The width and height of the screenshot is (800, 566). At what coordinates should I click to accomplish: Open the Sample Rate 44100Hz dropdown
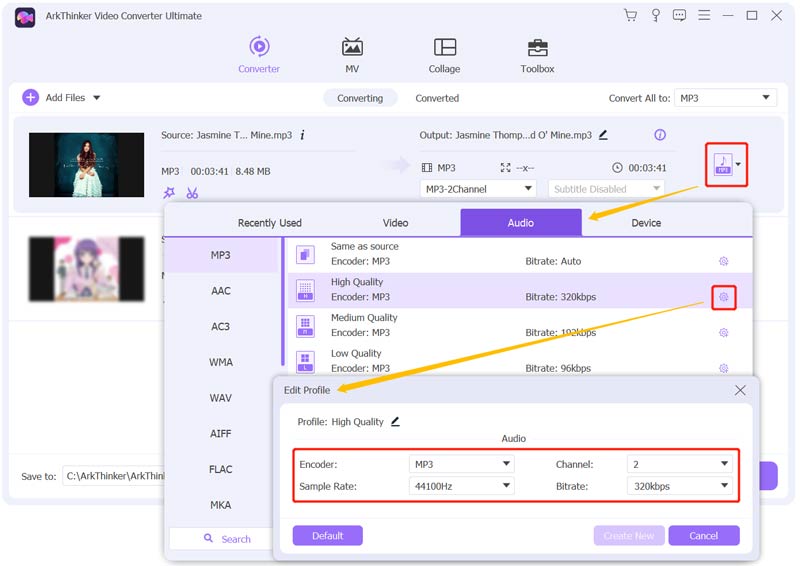461,486
